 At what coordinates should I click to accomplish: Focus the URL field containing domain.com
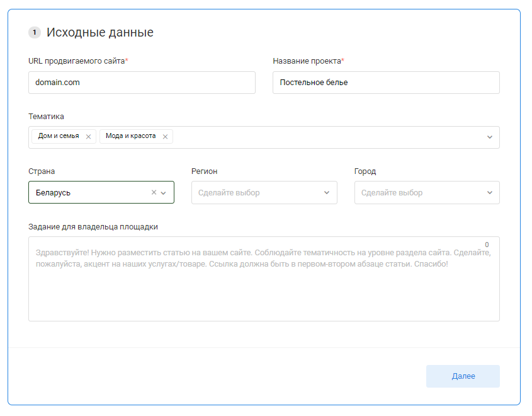[x=142, y=83]
